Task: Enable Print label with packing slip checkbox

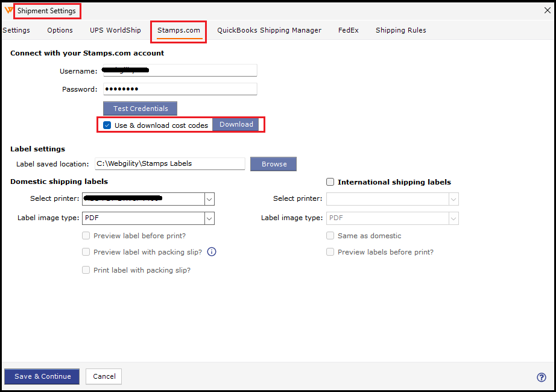Action: tap(86, 270)
